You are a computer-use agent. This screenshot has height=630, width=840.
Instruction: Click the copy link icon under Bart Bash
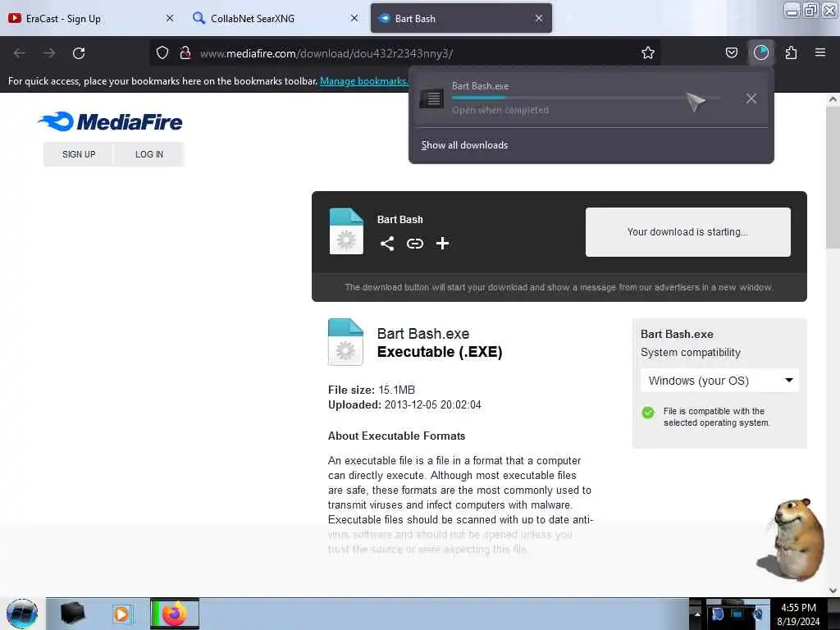click(x=414, y=244)
